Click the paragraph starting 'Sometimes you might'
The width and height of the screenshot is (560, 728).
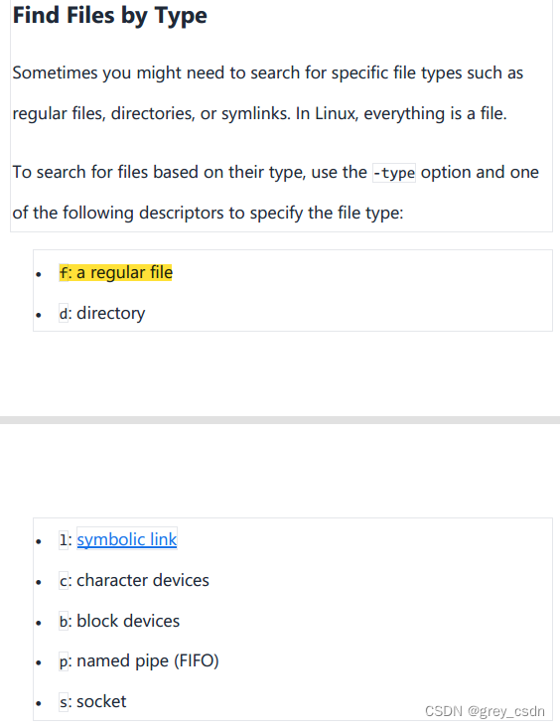tap(268, 93)
